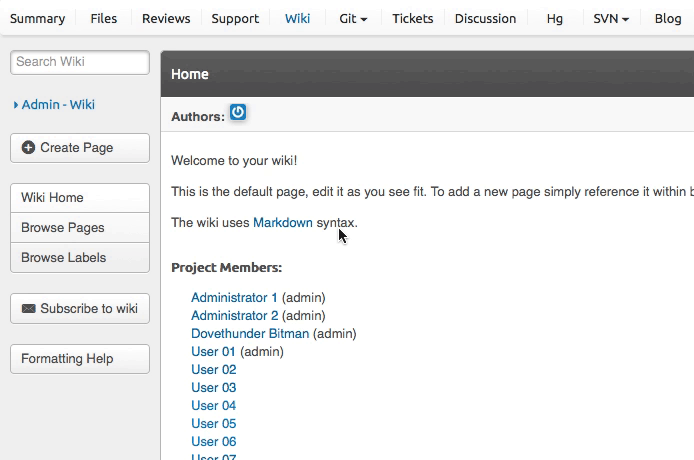Open the Formatting Help button
694x460 pixels.
click(67, 359)
